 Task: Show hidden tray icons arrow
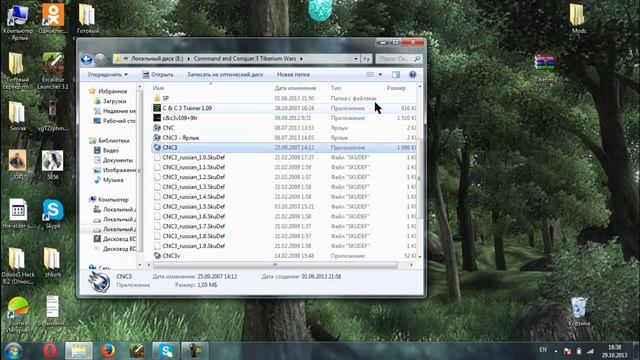click(x=556, y=351)
